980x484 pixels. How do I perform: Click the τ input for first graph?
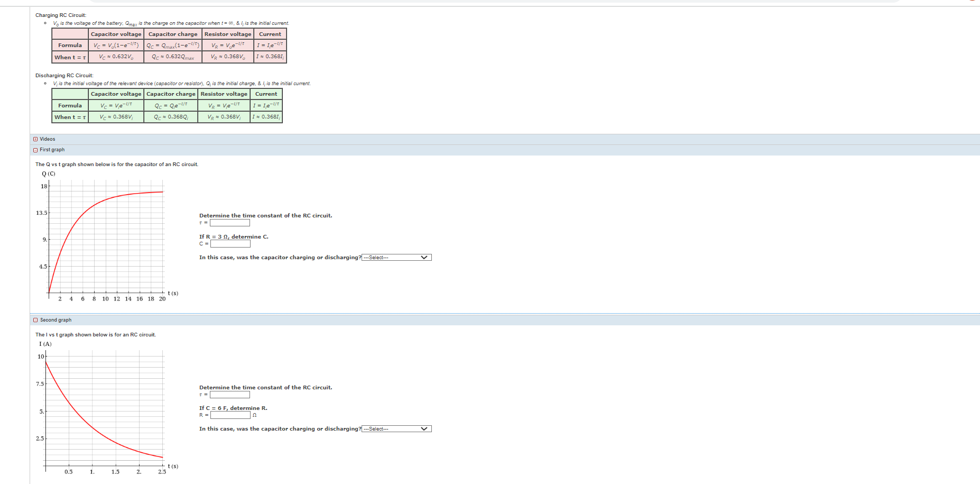click(x=230, y=223)
